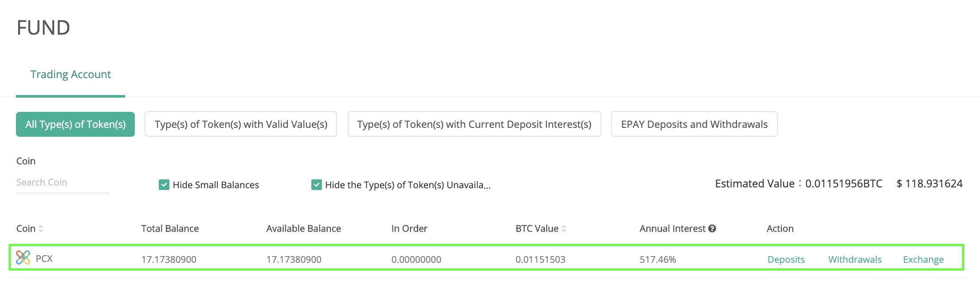This screenshot has height=293, width=980.
Task: Select All Type(s) of Token(s) filter
Action: 75,124
